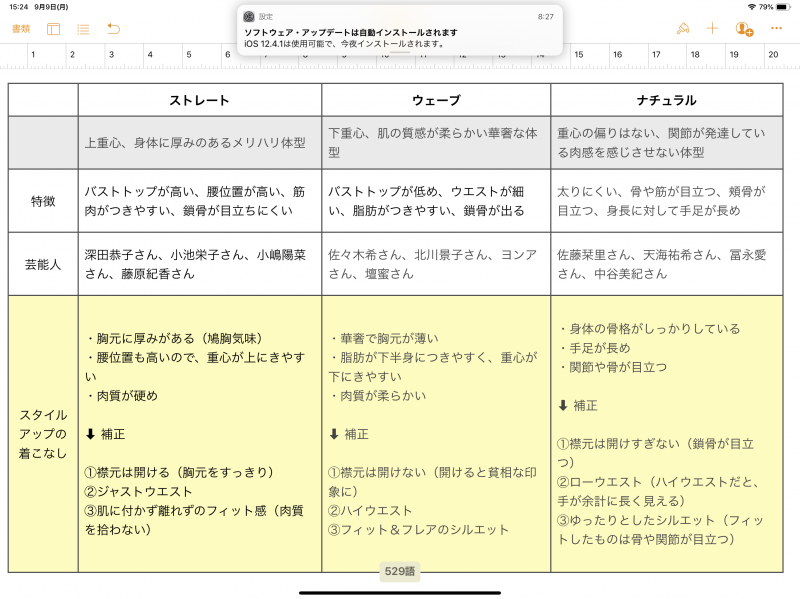
Task: Tap the Settings app icon in notification
Action: coord(249,17)
